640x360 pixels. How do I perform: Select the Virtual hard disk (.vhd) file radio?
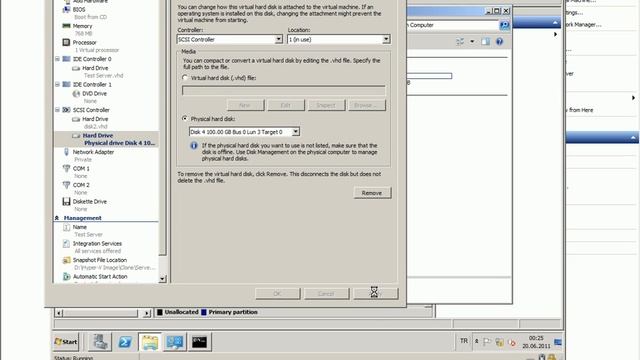point(185,78)
